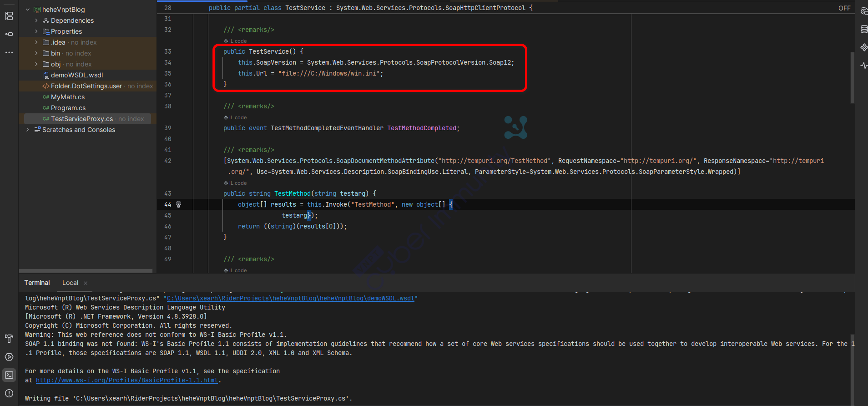Click the More tool windows ellipsis
The image size is (868, 406).
pos(9,52)
